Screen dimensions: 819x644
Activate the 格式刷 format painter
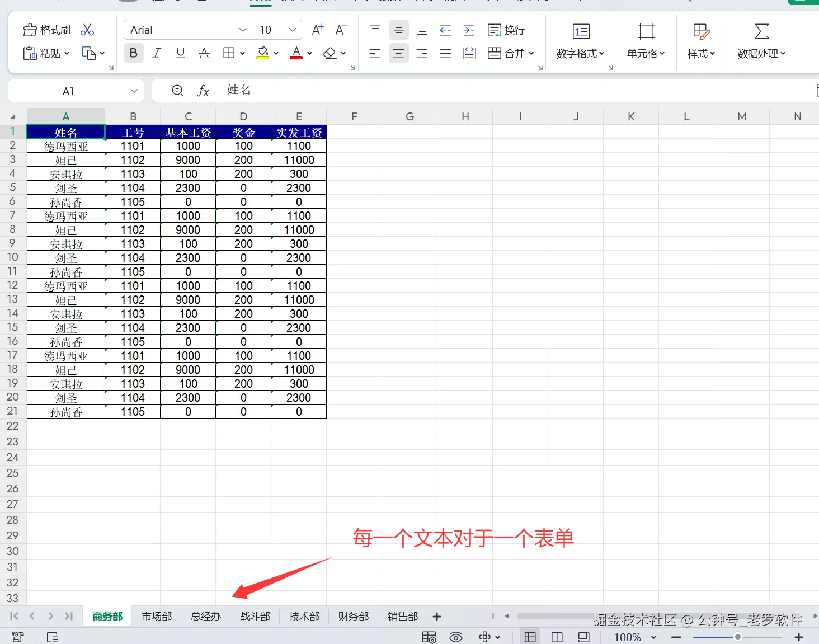(47, 30)
